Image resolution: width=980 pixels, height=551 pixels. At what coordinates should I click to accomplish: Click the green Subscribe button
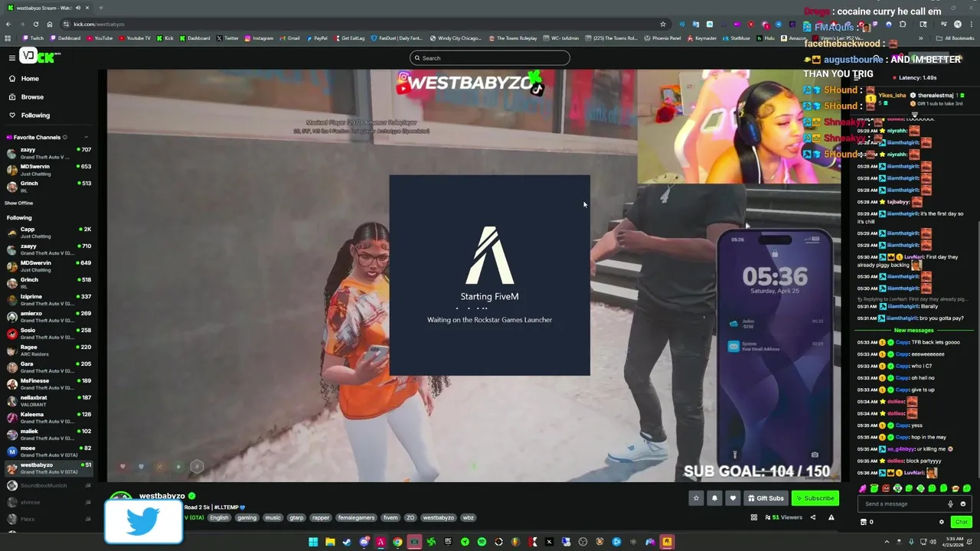coord(815,498)
